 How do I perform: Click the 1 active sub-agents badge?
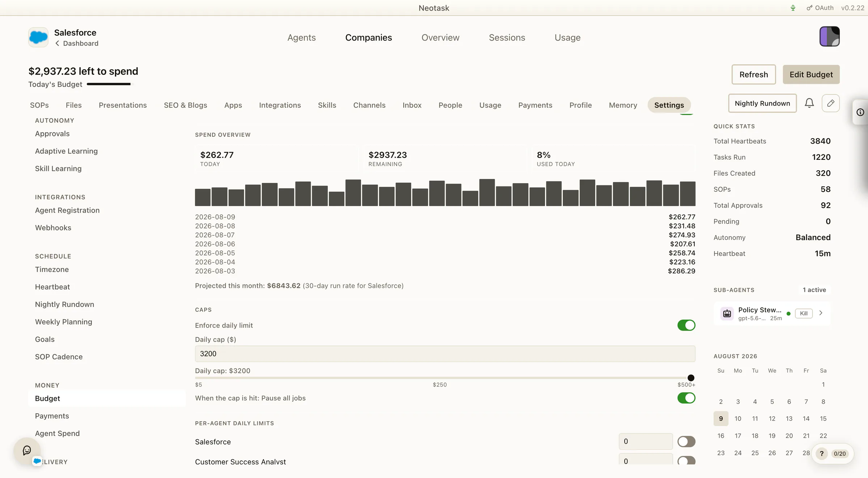click(x=814, y=290)
